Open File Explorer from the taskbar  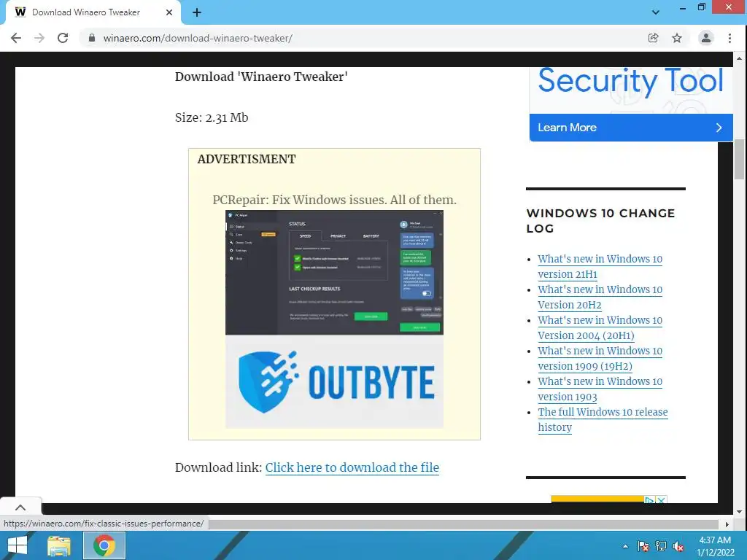(59, 545)
